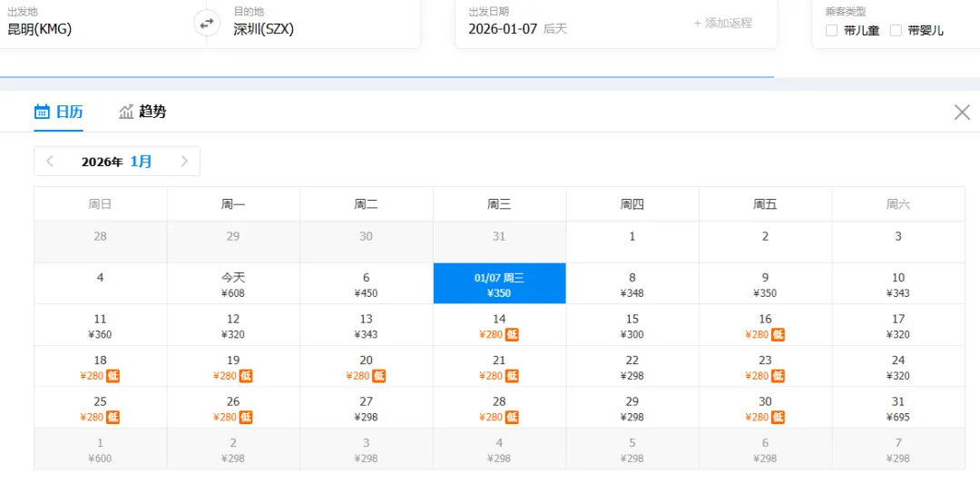Add a return trip via 添加返程
The image size is (980, 484).
click(722, 23)
